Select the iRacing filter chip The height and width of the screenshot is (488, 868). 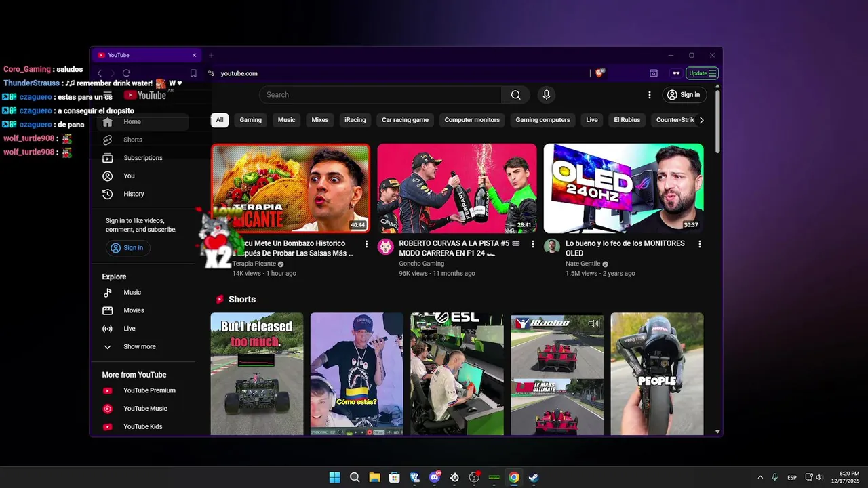(355, 120)
